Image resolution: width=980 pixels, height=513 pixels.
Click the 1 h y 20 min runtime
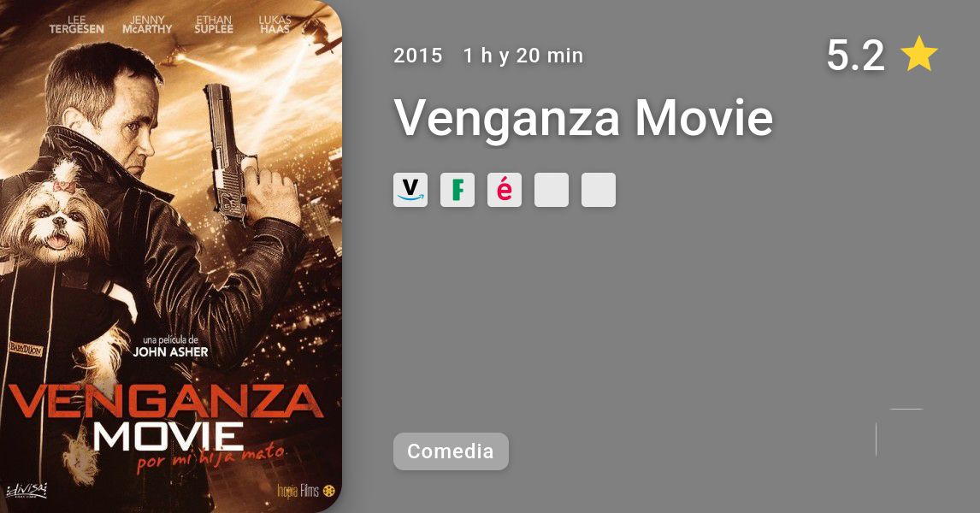[x=523, y=56]
